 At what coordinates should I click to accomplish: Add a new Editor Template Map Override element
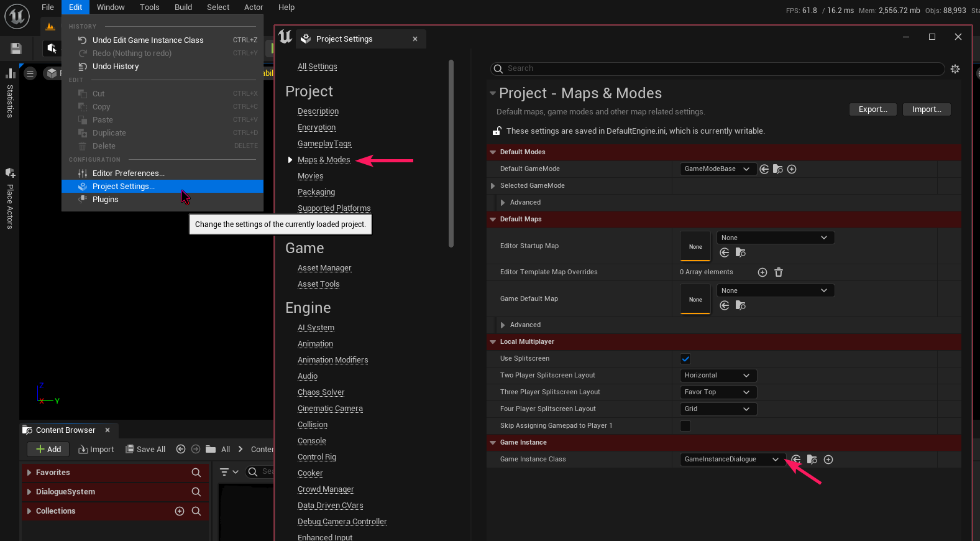coord(762,272)
